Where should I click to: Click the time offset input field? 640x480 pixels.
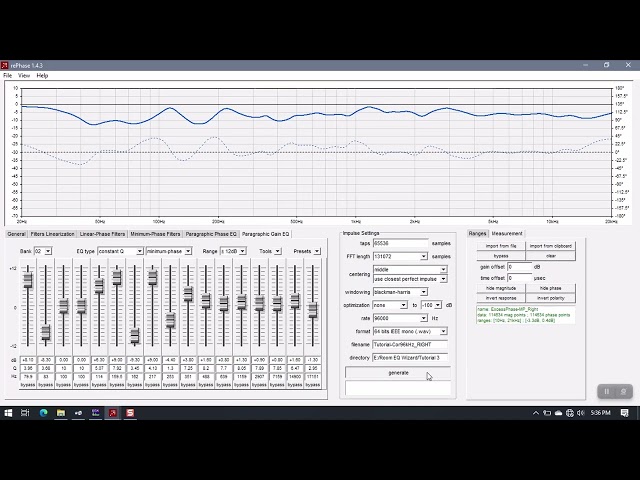click(x=520, y=278)
